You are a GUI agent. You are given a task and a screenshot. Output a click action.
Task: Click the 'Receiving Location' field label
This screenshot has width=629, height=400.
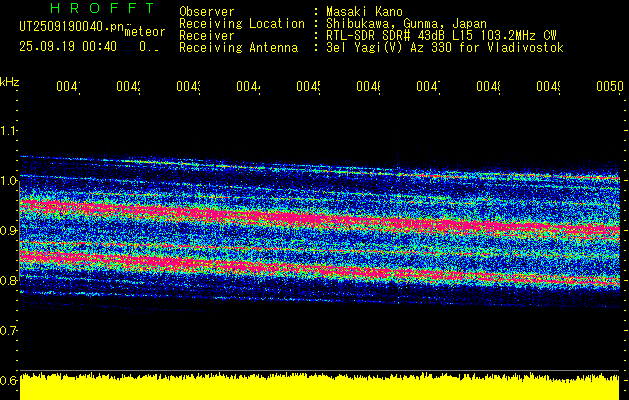pyautogui.click(x=241, y=23)
